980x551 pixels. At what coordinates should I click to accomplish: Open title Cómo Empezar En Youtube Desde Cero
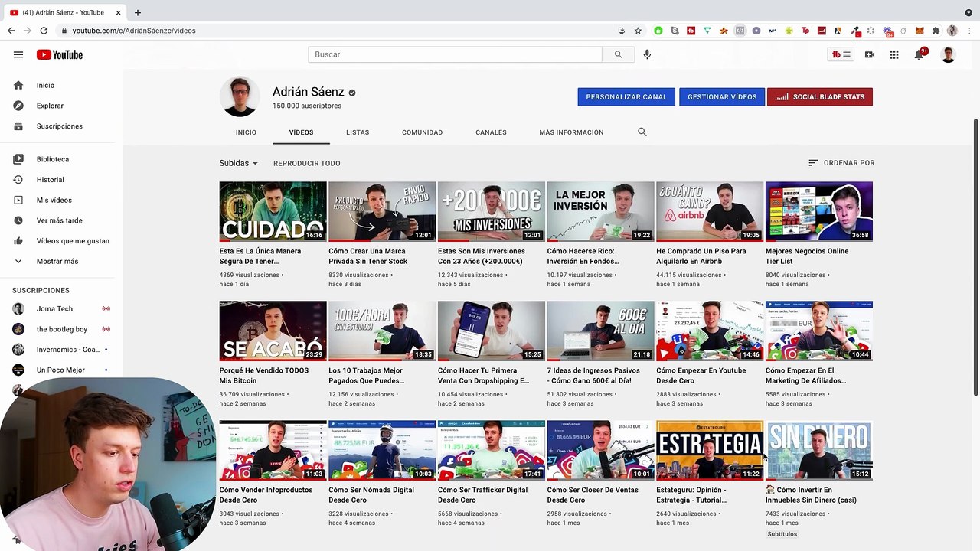[x=701, y=376]
